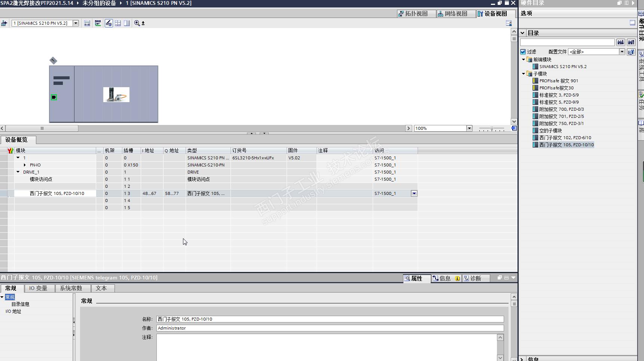The width and height of the screenshot is (644, 361).
Task: Click the magnifier zoom icon in toolbar
Action: (137, 23)
